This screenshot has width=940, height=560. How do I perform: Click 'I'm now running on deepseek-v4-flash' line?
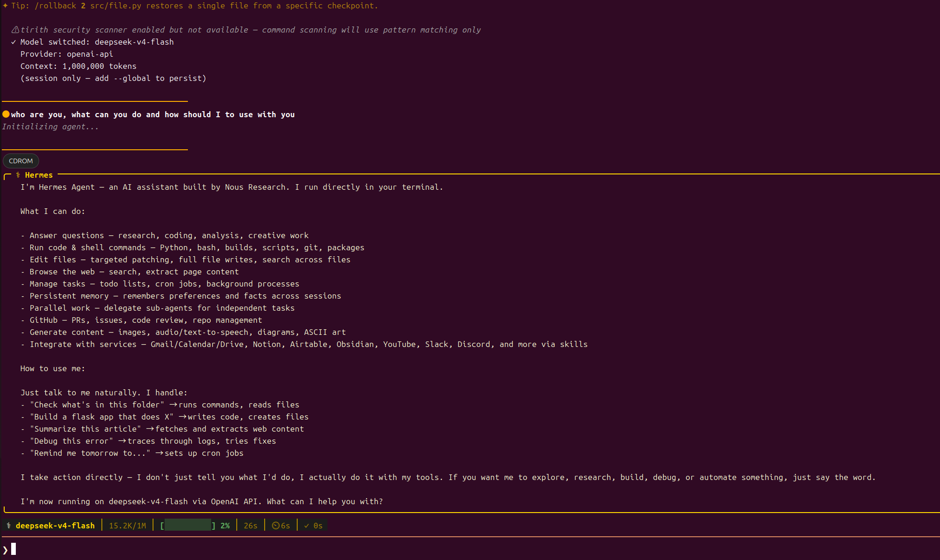click(202, 501)
